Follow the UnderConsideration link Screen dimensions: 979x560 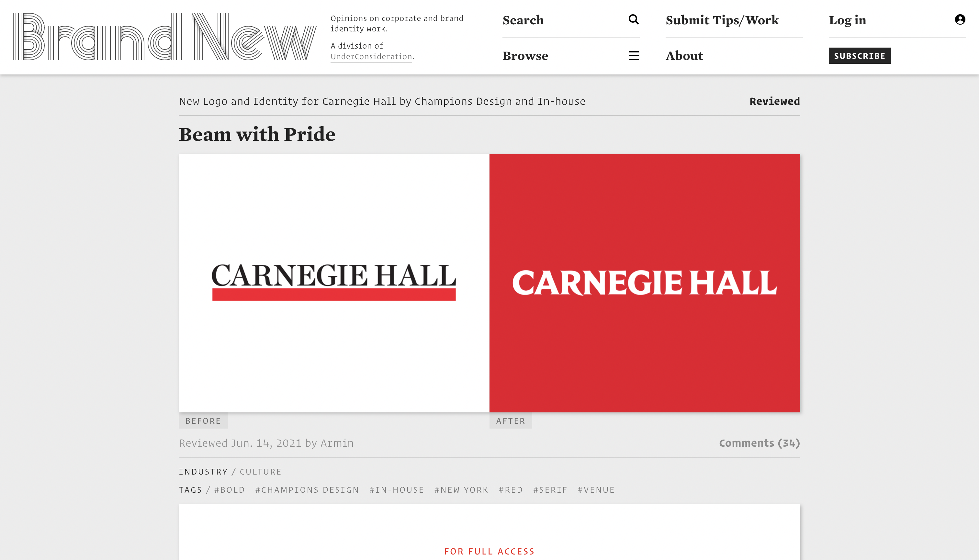[371, 57]
